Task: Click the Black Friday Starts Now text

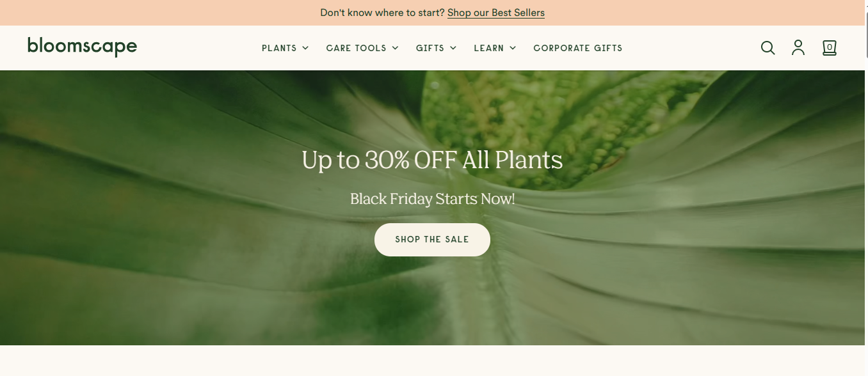Action: pos(432,199)
